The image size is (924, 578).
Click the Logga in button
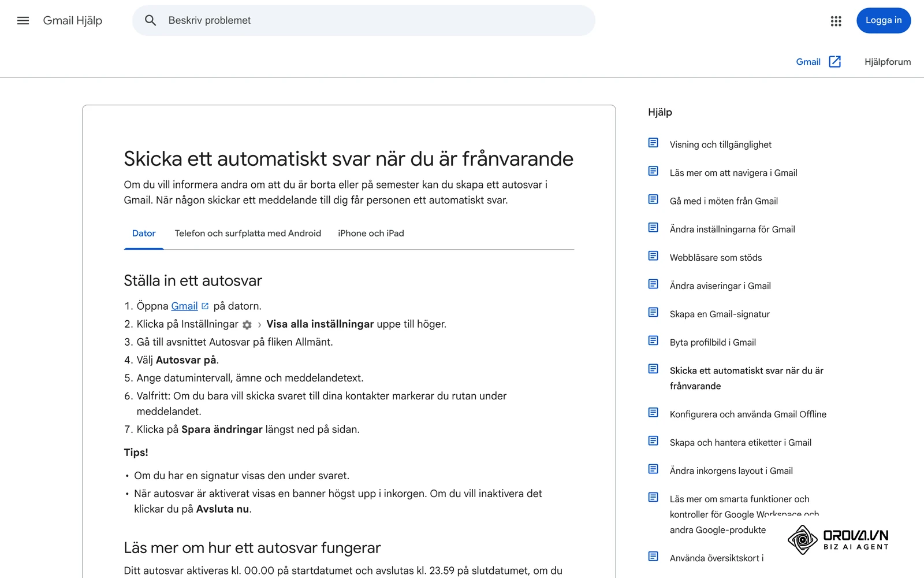[x=884, y=21]
